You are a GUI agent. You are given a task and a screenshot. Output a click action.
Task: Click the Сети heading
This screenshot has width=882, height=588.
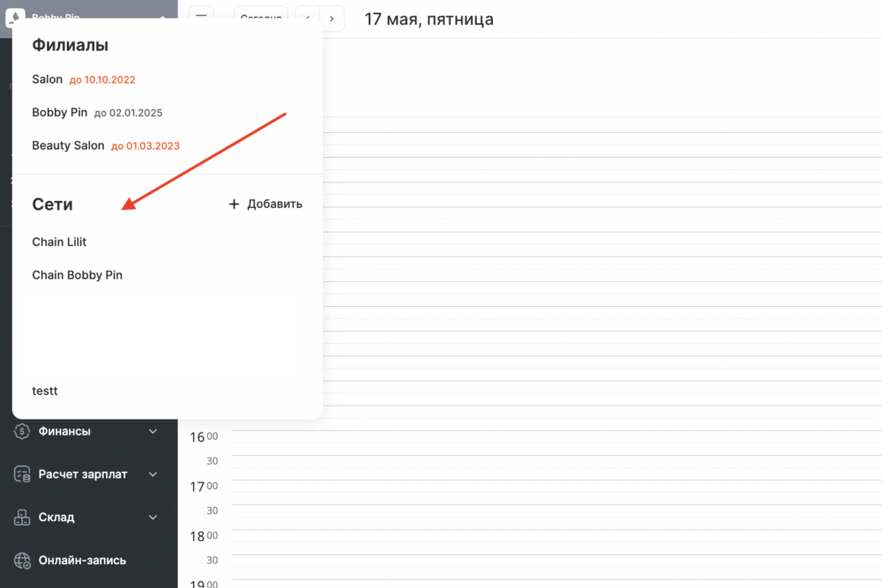pos(52,204)
